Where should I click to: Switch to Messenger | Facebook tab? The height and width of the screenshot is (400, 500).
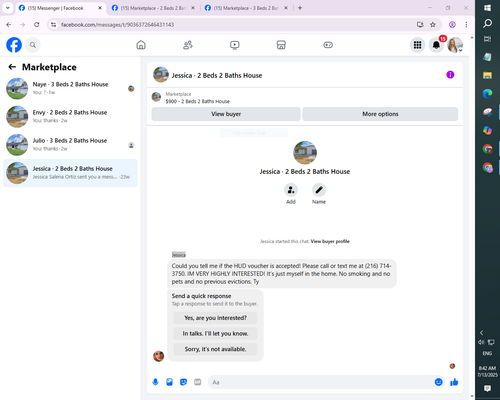[x=60, y=8]
